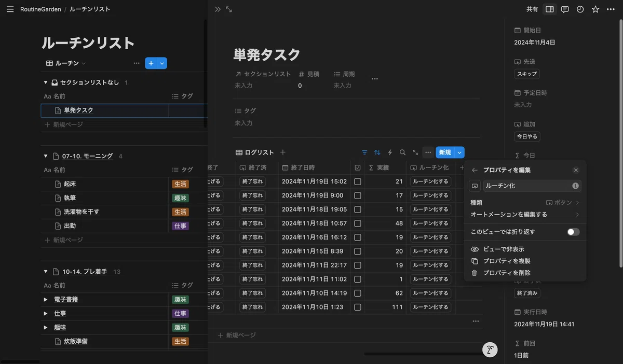Click the round floating button at bottom
623x364 pixels.
(490, 349)
